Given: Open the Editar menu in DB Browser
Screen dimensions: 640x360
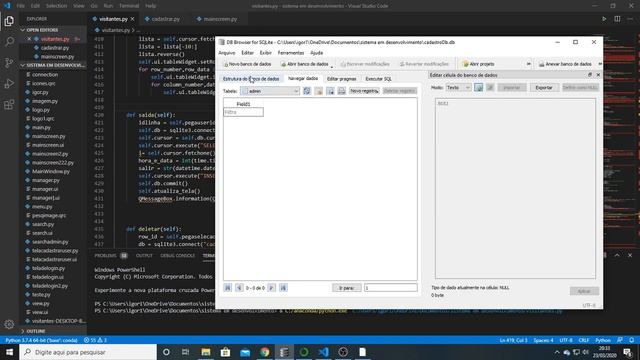Looking at the screenshot, I should tap(247, 53).
